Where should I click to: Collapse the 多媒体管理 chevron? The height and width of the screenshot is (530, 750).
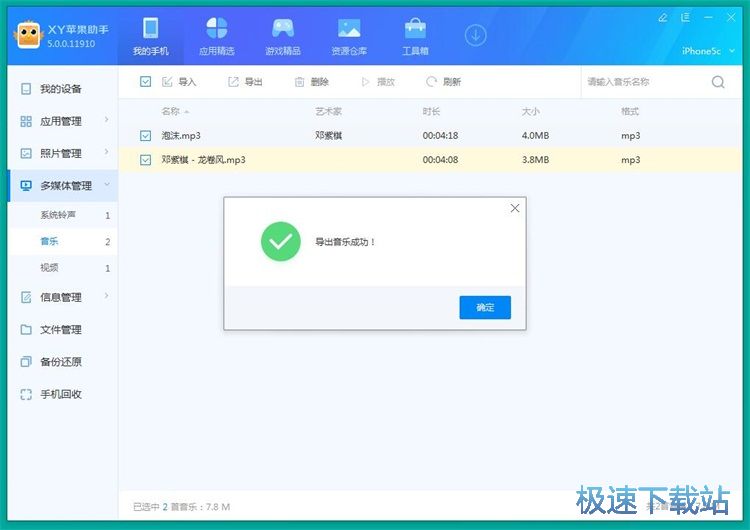click(x=107, y=184)
